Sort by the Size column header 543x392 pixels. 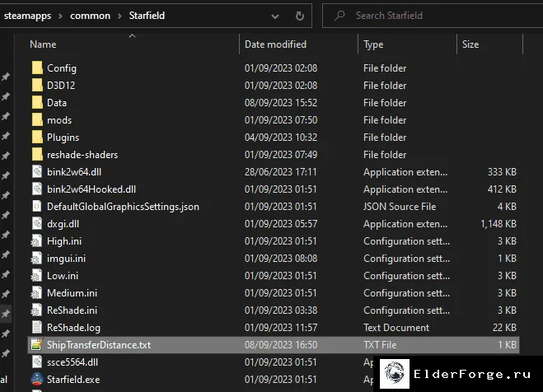click(470, 44)
